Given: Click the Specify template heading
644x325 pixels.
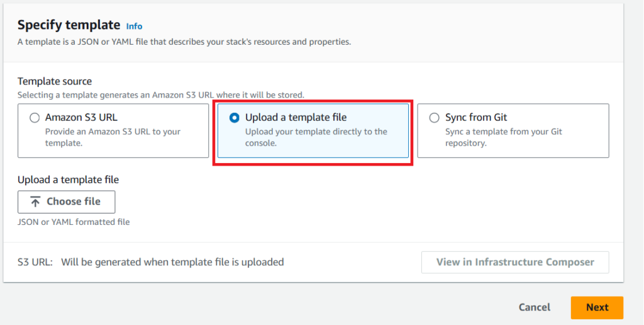Looking at the screenshot, I should 69,25.
